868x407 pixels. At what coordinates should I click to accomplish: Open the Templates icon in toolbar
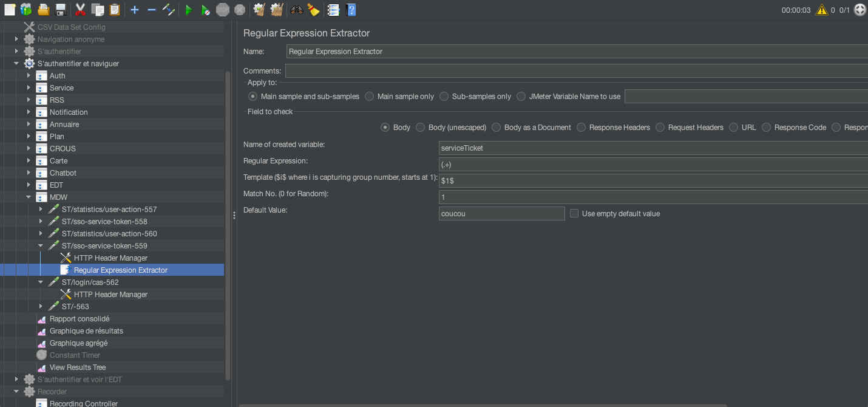26,10
